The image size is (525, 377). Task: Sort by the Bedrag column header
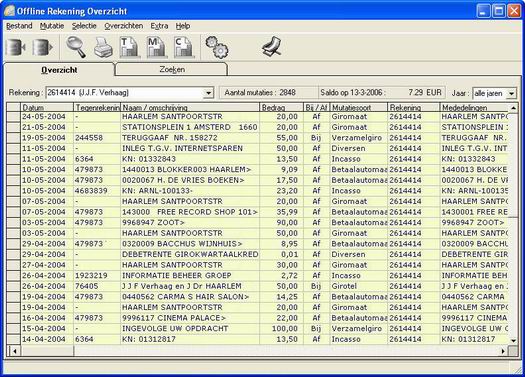pos(281,107)
